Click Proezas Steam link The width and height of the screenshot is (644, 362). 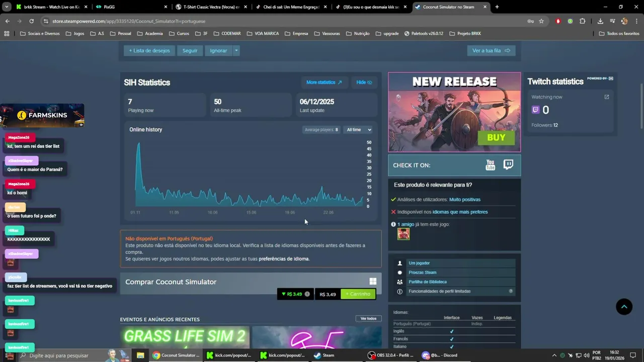(423, 273)
